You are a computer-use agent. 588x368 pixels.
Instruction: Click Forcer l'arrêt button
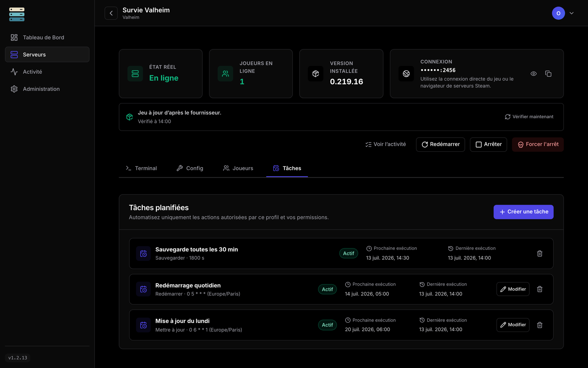538,145
